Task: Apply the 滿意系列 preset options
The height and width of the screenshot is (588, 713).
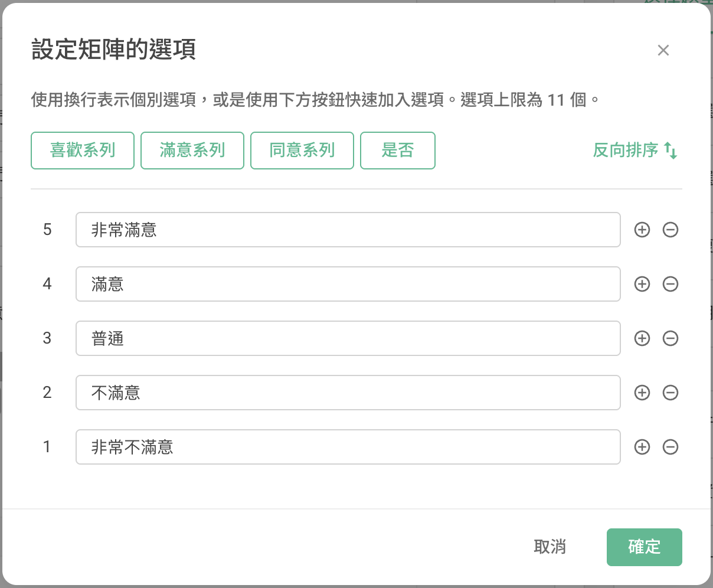Action: [192, 151]
